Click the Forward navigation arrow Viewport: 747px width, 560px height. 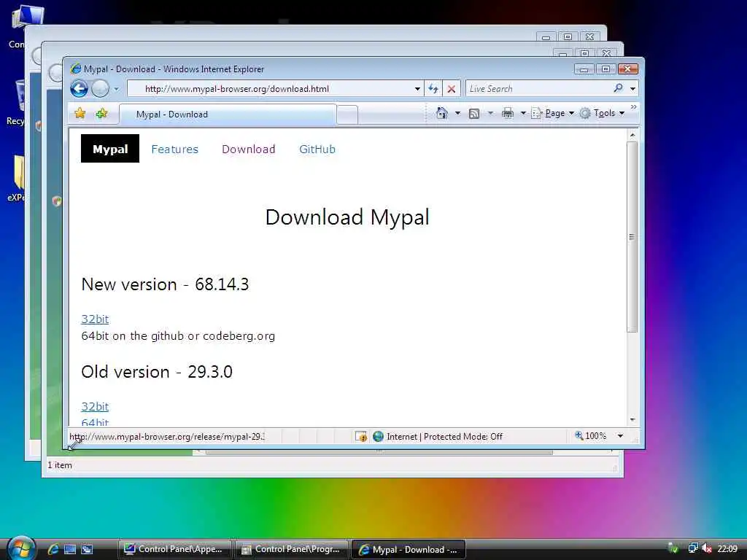click(100, 88)
